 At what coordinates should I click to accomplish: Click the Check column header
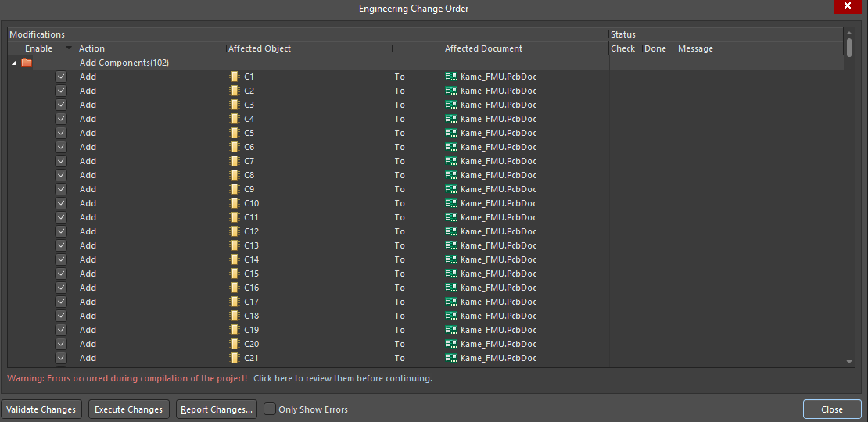click(626, 48)
